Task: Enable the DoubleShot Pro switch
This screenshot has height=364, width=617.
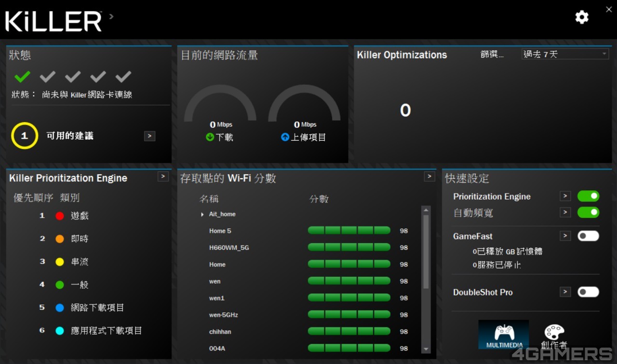Action: click(x=588, y=292)
